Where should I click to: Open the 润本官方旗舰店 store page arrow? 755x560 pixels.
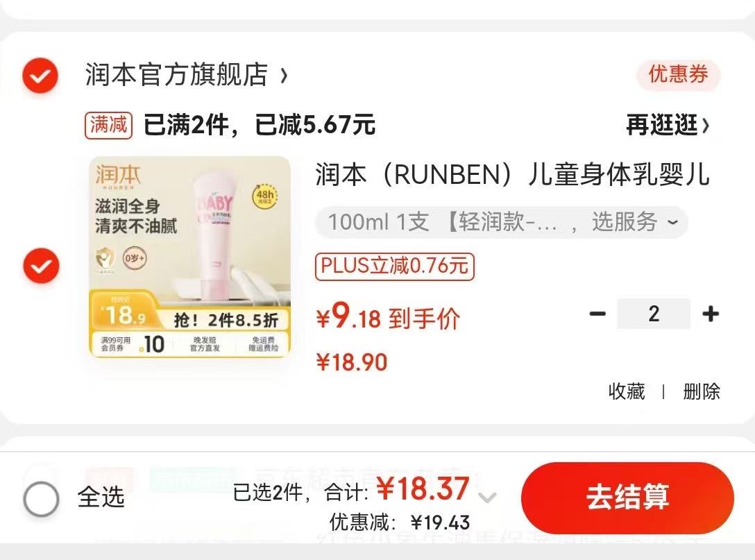click(284, 76)
